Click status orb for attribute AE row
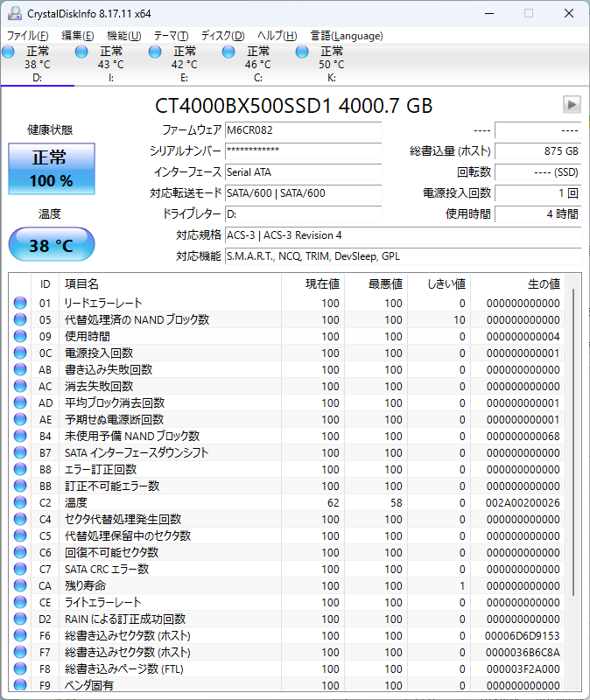Screen dimensions: 590x700 pos(20,419)
